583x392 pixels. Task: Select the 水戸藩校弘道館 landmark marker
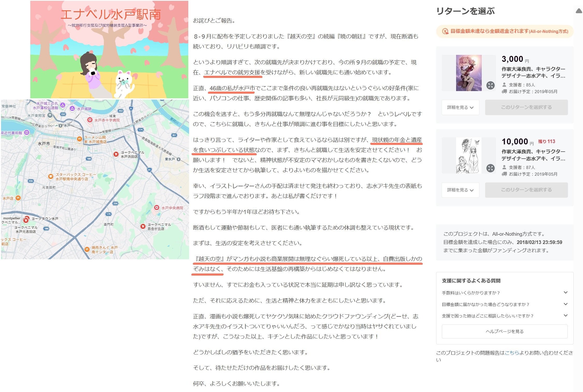tap(62, 105)
